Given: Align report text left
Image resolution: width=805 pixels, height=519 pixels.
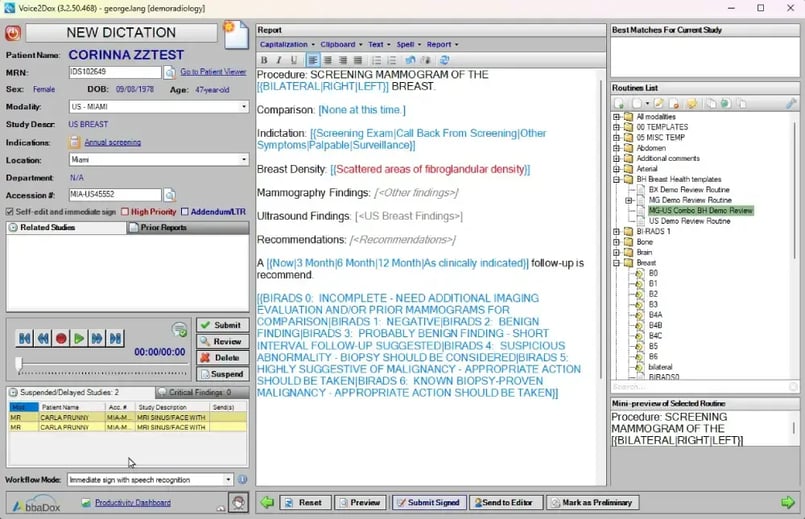Looking at the screenshot, I should (x=313, y=60).
